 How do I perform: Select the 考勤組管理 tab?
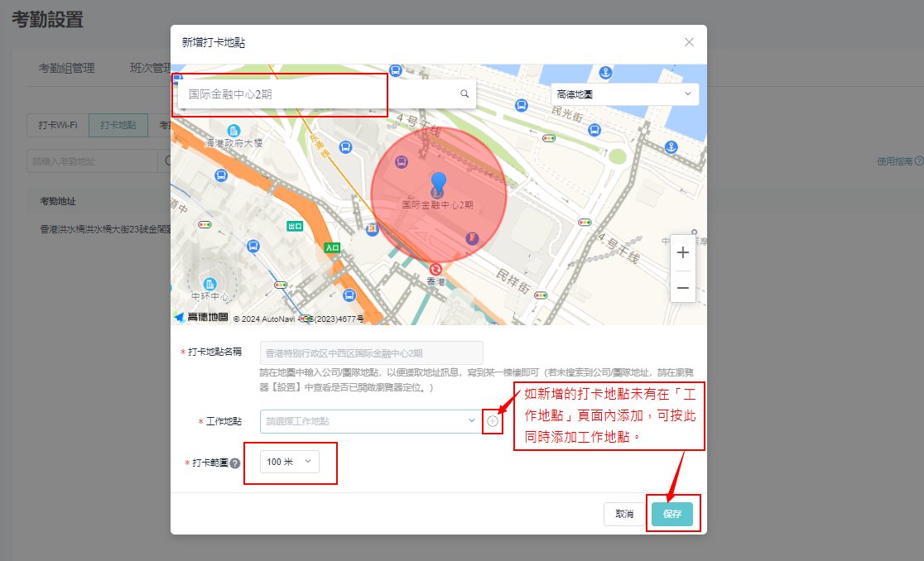tap(67, 68)
